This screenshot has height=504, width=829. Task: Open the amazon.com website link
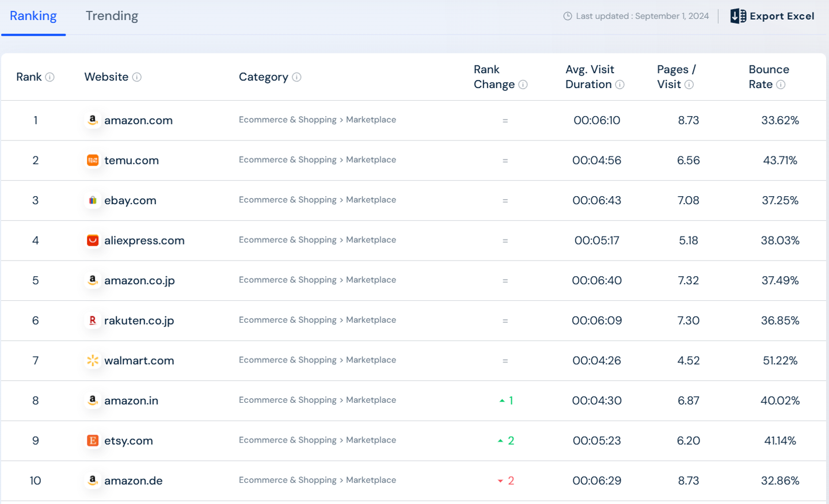pyautogui.click(x=138, y=120)
